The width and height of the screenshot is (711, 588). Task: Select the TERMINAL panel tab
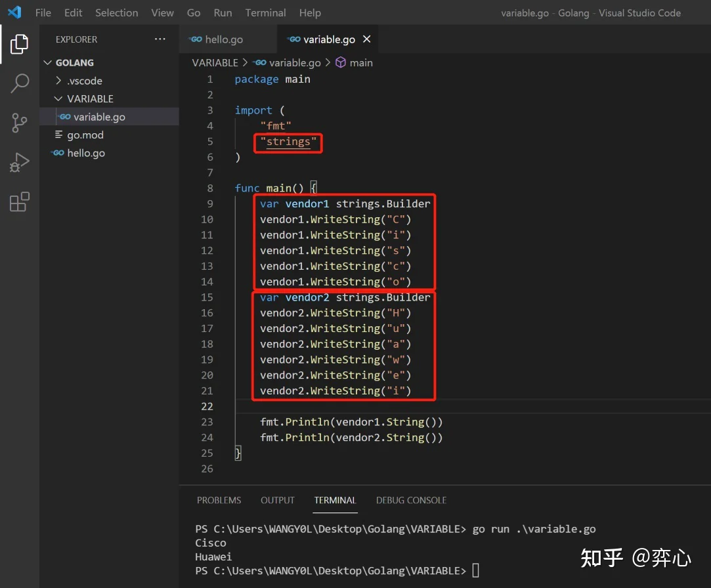coord(335,500)
